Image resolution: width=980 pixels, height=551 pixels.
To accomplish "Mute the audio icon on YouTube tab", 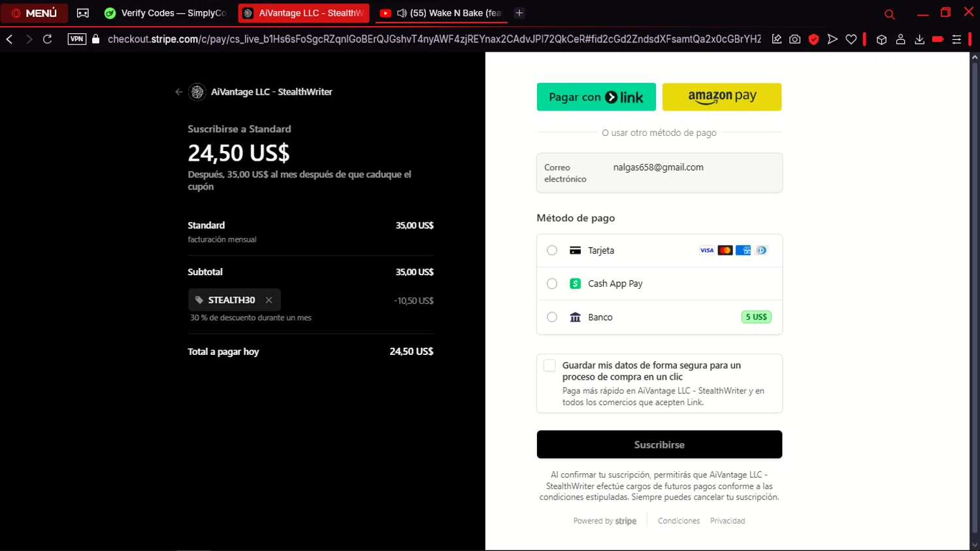I will (402, 13).
